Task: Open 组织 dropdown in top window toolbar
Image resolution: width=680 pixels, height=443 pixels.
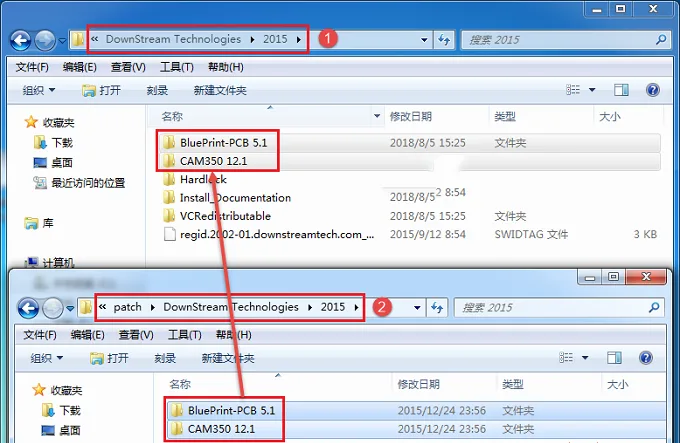Action: (x=39, y=90)
